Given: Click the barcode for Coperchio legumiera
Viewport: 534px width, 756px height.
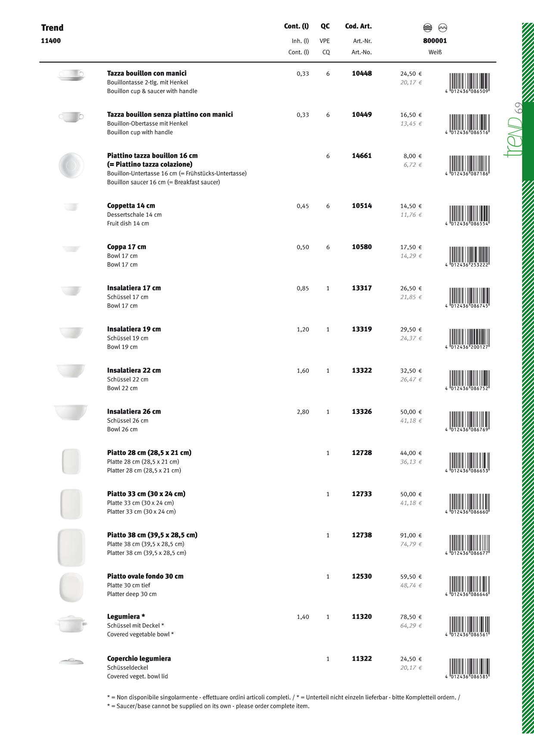Looking at the screenshot, I should pos(469,668).
